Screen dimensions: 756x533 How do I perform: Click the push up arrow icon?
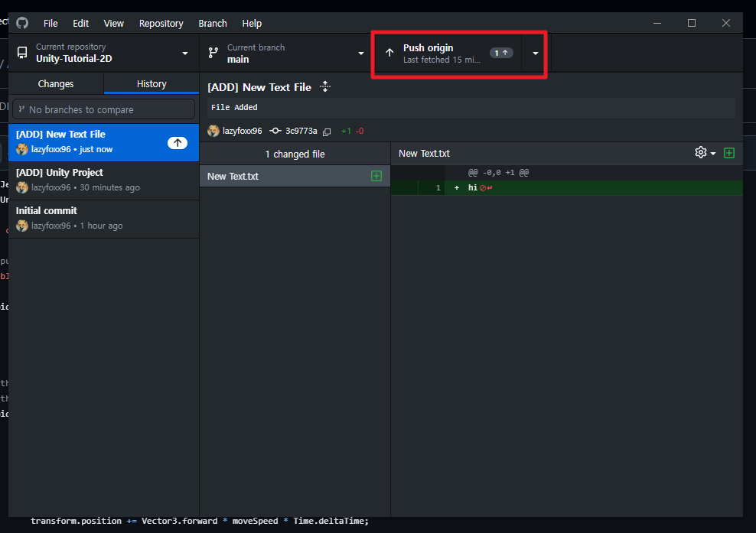pos(389,53)
